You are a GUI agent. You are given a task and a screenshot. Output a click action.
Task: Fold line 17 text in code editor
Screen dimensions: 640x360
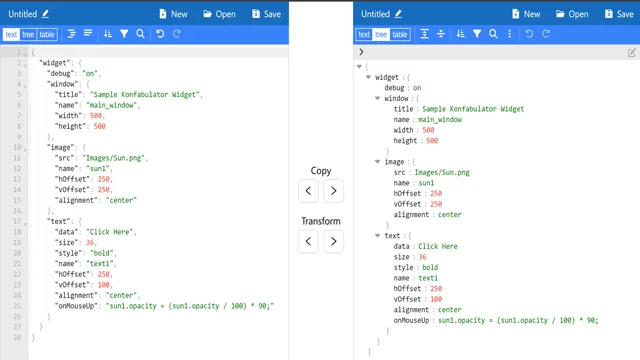(25, 223)
